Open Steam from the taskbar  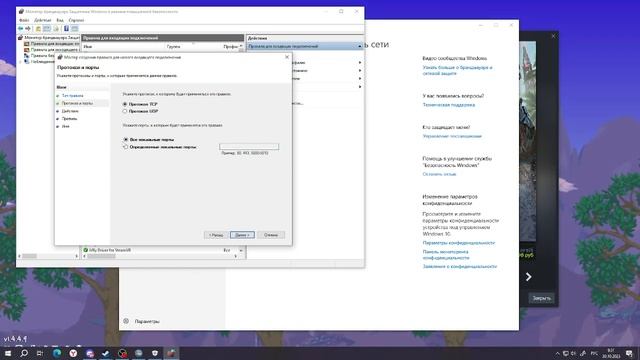click(x=106, y=353)
